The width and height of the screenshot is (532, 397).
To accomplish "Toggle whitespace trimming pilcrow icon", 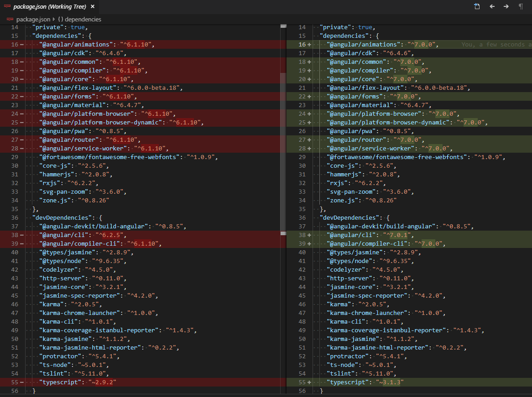I will [521, 6].
